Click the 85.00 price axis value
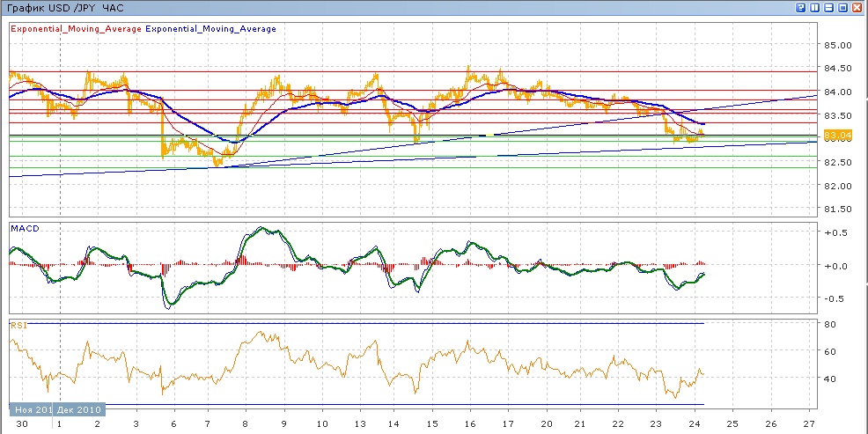868x434 pixels. (x=837, y=45)
